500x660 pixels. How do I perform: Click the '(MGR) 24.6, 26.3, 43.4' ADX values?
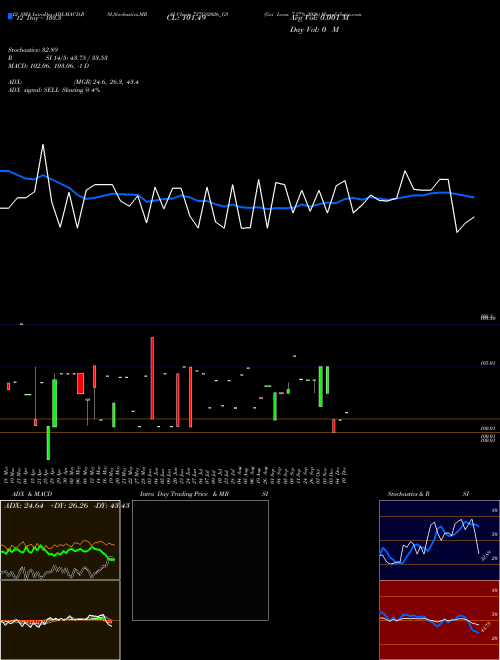106,82
